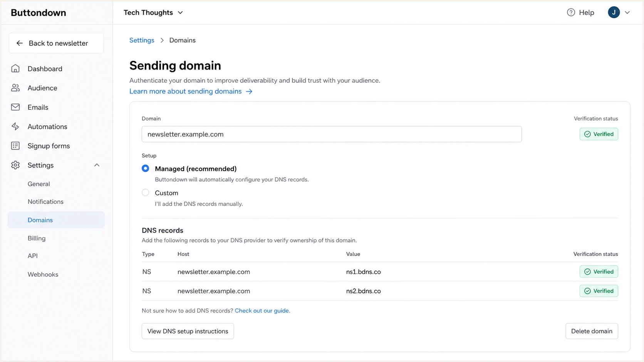The height and width of the screenshot is (362, 644).
Task: Click View DNS setup instructions button
Action: 188,331
